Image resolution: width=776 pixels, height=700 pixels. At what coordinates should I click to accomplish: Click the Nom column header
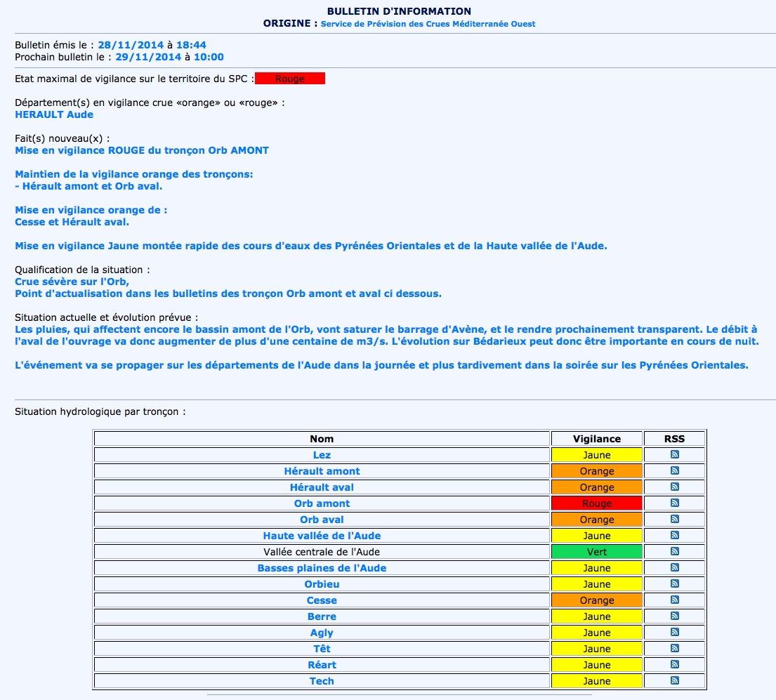point(322,439)
